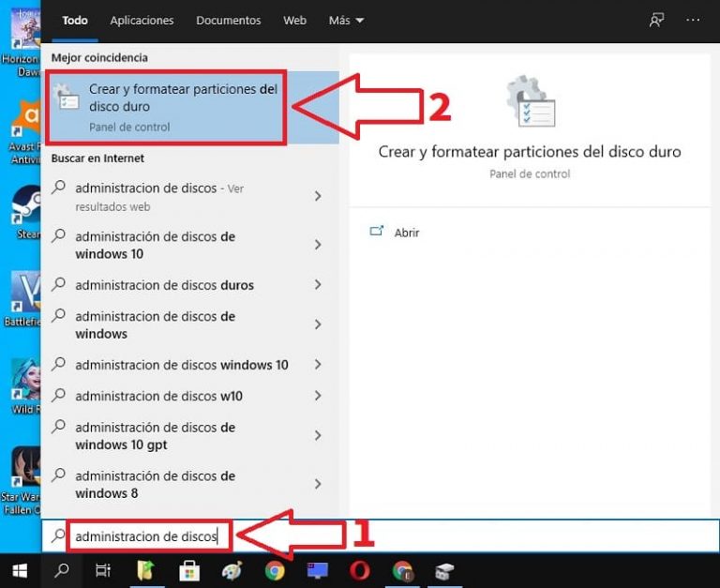This screenshot has height=588, width=720.
Task: Expand the Más dropdown menu
Action: tap(346, 21)
